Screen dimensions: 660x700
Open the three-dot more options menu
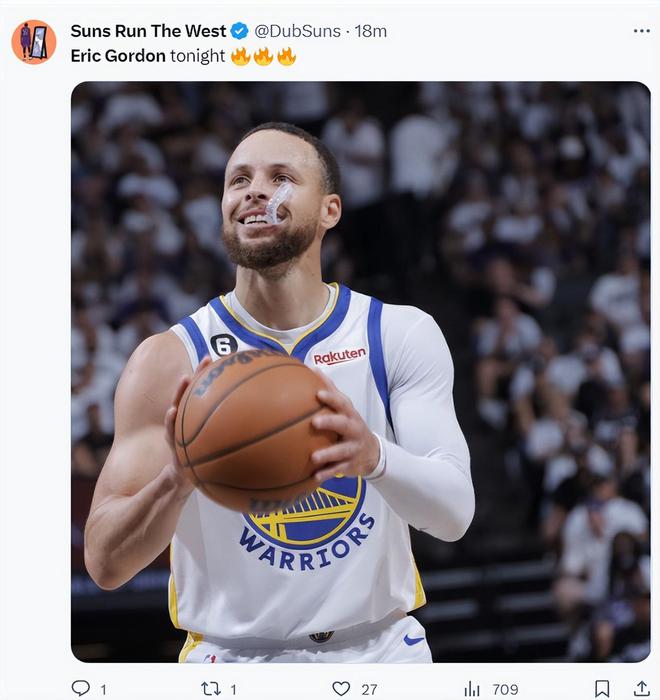point(641,31)
